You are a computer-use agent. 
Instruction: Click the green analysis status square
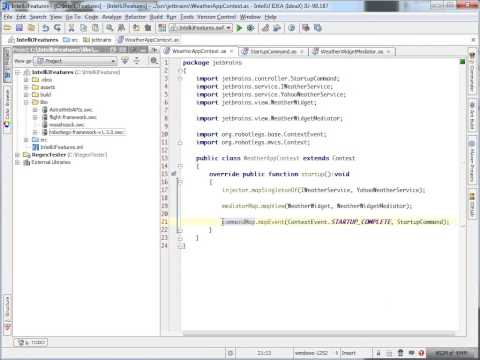462,62
